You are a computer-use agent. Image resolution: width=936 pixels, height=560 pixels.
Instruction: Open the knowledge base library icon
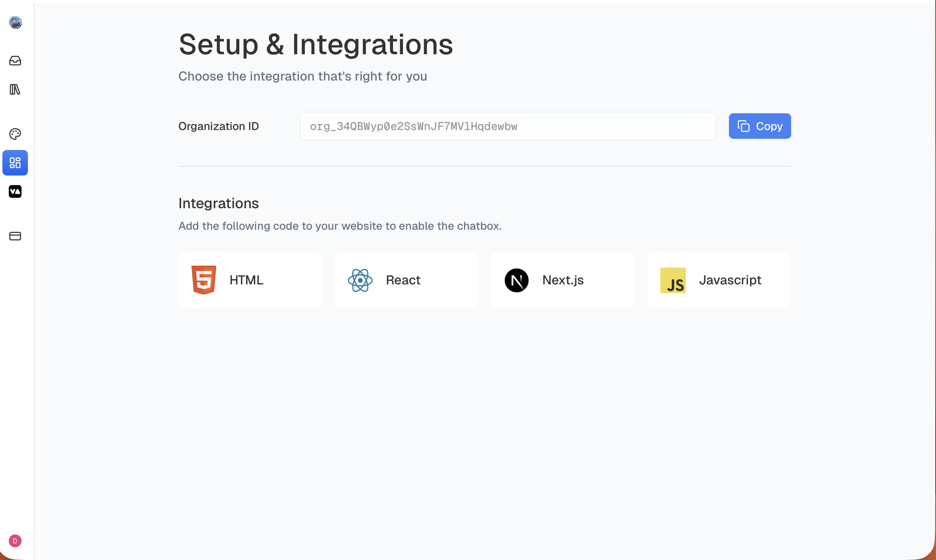pos(15,89)
